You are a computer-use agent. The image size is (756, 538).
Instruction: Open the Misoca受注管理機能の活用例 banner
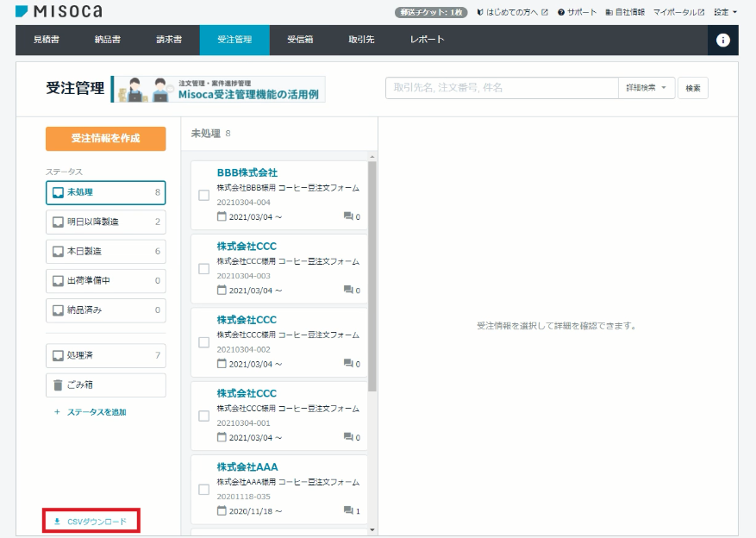218,89
